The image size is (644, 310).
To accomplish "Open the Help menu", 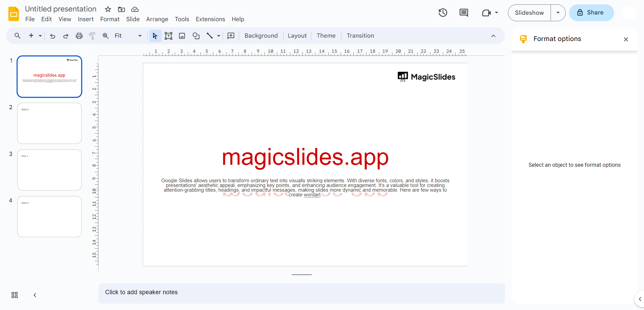I will 238,19.
